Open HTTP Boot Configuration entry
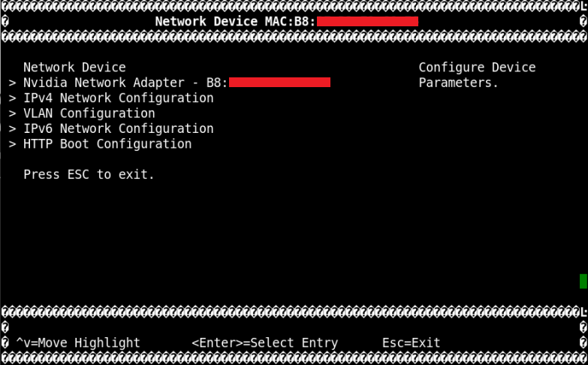The height and width of the screenshot is (365, 588). pyautogui.click(x=107, y=144)
